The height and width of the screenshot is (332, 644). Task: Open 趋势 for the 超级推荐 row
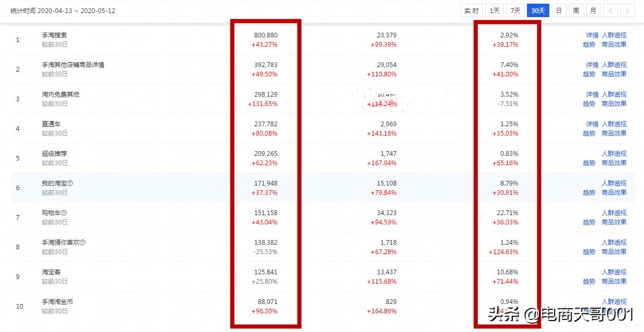(x=589, y=163)
